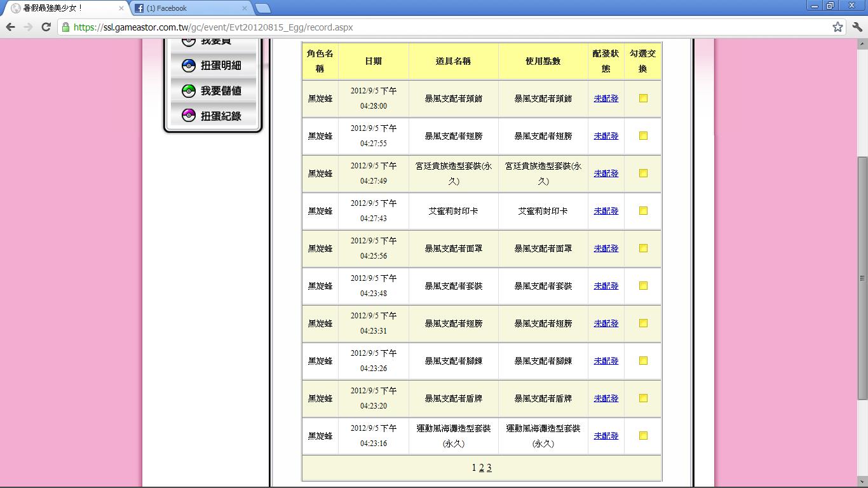Click 未配發 link for 運動風海灘造型套裝
Screen dimensions: 868x488
[x=606, y=436]
